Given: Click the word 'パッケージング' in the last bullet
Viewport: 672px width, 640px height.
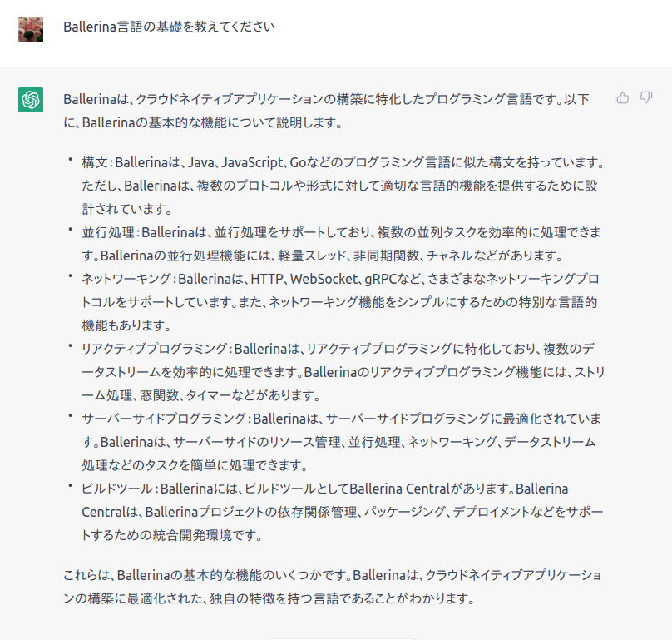Looking at the screenshot, I should (399, 510).
